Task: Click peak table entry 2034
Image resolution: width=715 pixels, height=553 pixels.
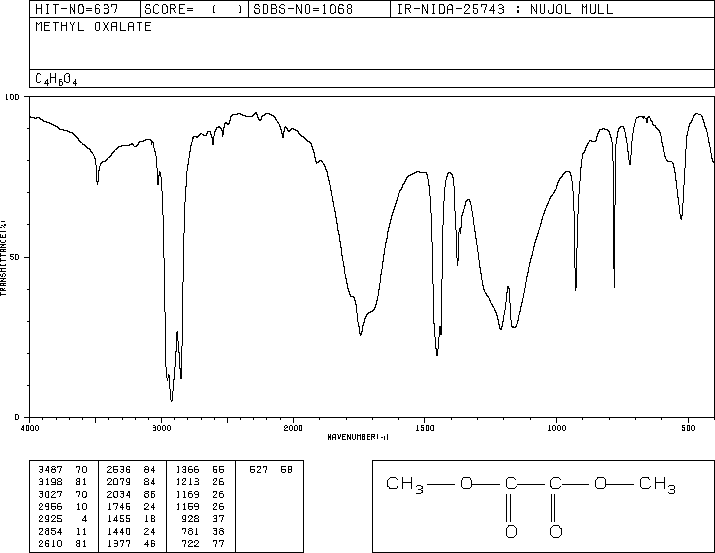Action: [x=119, y=494]
